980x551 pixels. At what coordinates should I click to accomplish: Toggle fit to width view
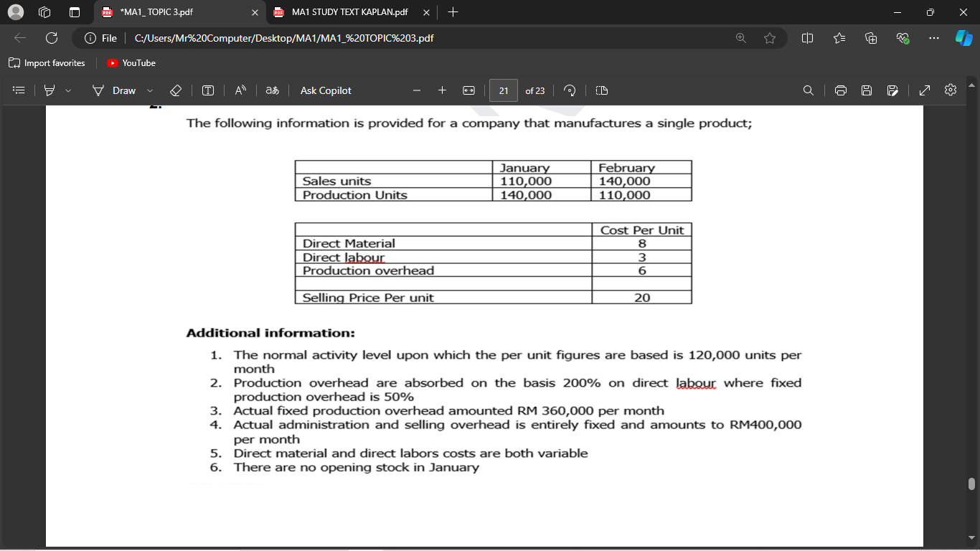tap(468, 90)
